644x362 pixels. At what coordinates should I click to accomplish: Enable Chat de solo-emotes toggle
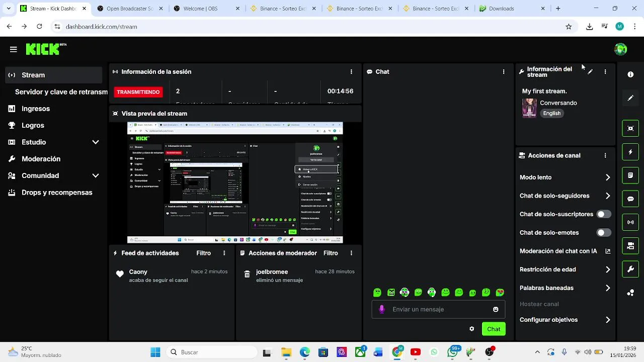[x=604, y=233]
